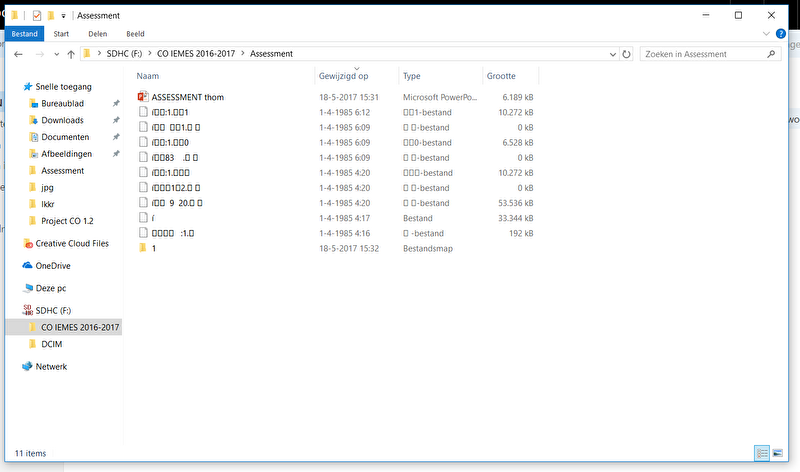Click the Properties checkmark icon in title bar
The width and height of the screenshot is (800, 472).
click(37, 16)
